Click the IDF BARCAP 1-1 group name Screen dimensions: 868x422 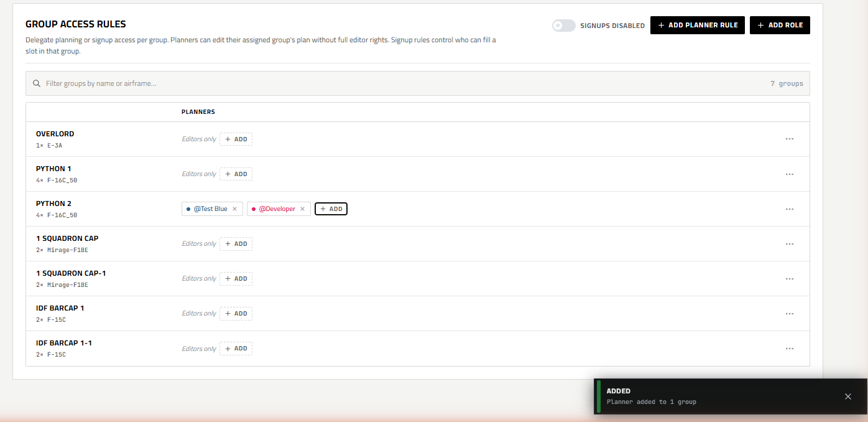[64, 343]
